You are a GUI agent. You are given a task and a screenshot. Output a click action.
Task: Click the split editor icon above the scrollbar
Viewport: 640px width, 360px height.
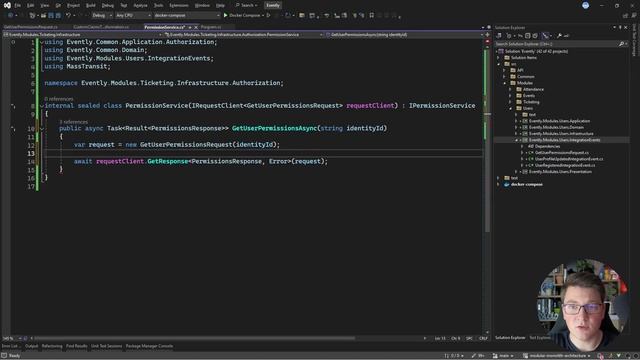pos(487,35)
